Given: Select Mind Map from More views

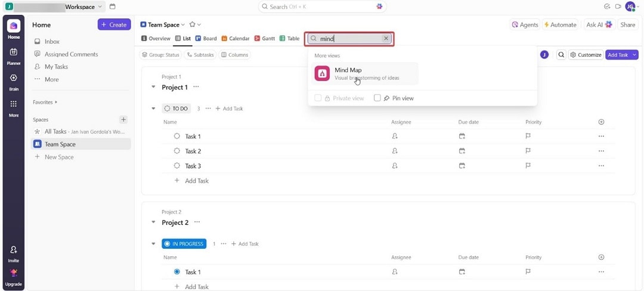Looking at the screenshot, I should pyautogui.click(x=365, y=73).
